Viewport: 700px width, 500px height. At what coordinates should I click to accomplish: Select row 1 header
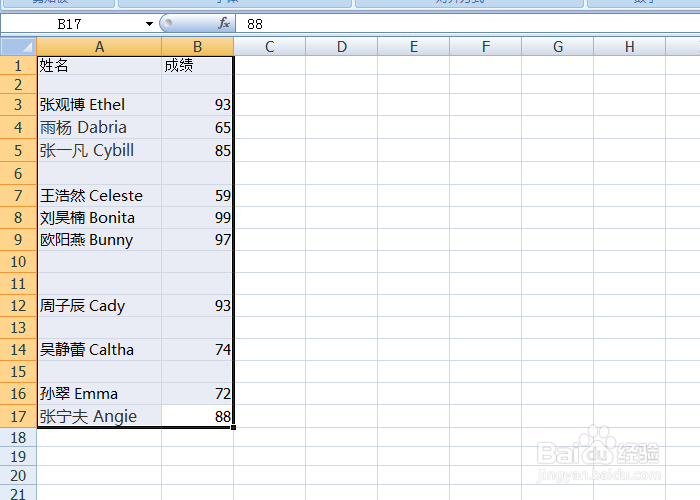[18, 65]
